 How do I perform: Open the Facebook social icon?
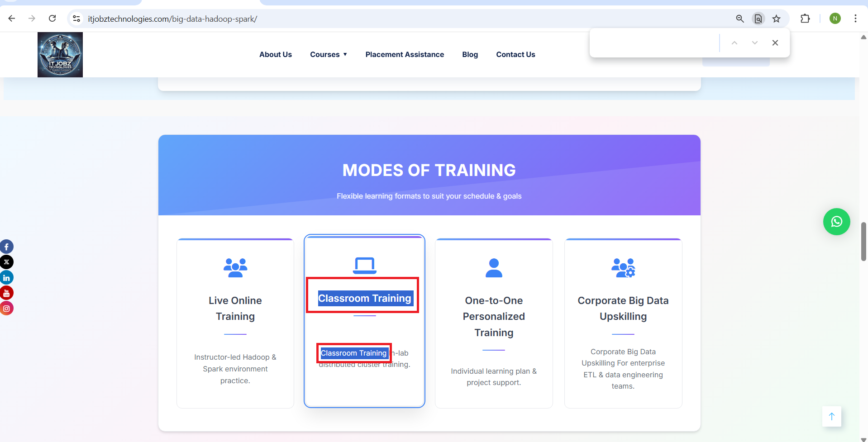6,247
